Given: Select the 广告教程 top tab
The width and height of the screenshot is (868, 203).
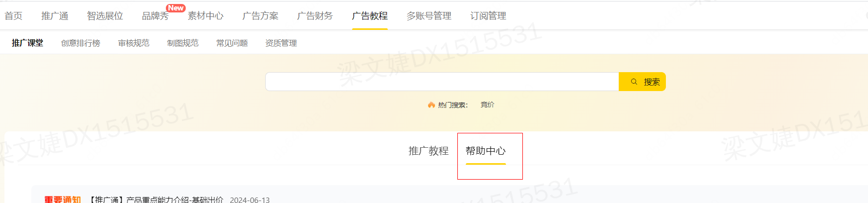Looking at the screenshot, I should 370,16.
